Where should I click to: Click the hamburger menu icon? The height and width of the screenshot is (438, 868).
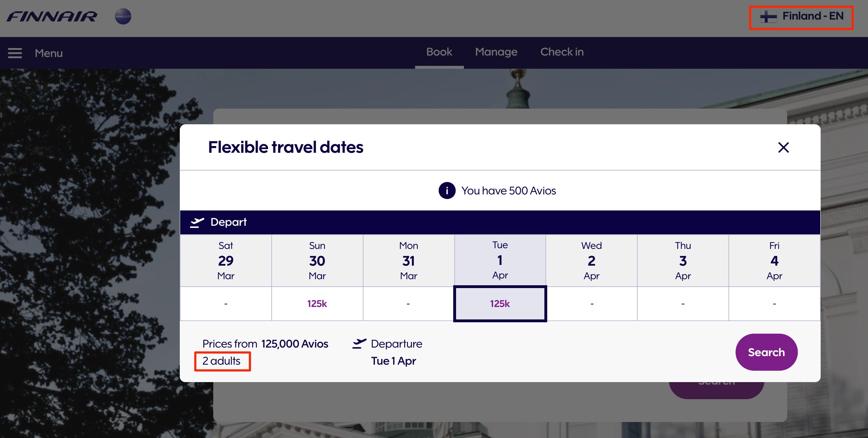pyautogui.click(x=15, y=52)
